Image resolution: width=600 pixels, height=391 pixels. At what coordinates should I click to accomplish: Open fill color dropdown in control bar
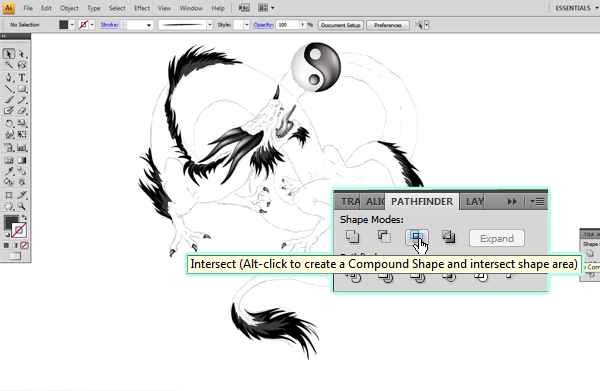pos(72,25)
